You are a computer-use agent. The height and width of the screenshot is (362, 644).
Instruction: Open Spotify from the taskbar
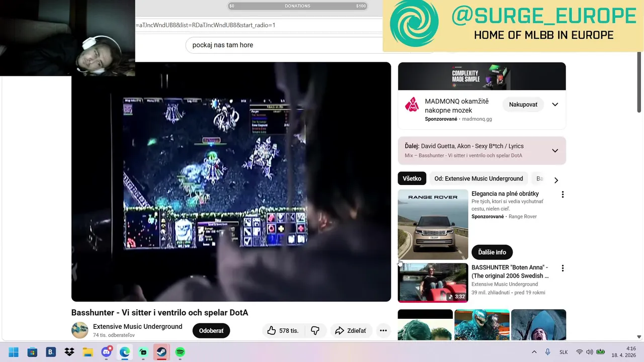180,352
